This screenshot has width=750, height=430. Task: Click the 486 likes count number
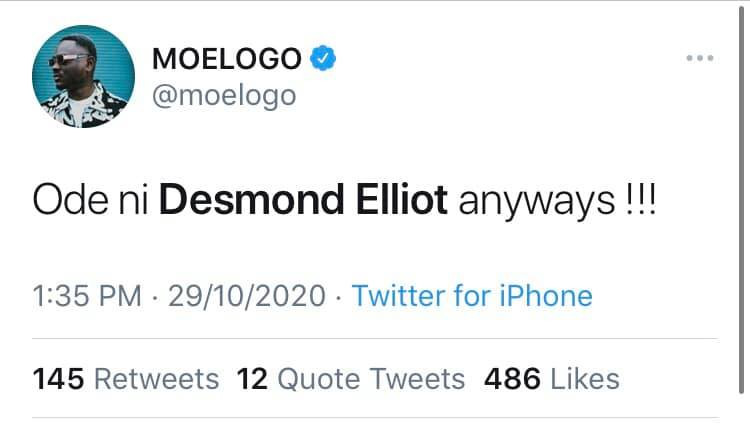pos(512,379)
